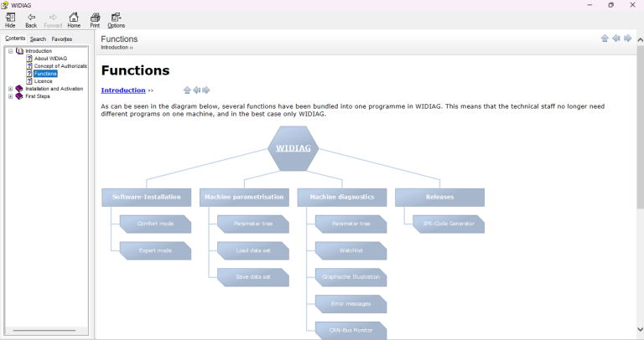Screen dimensions: 644x340
Task: Open the Home page via toolbar
Action: pyautogui.click(x=74, y=20)
